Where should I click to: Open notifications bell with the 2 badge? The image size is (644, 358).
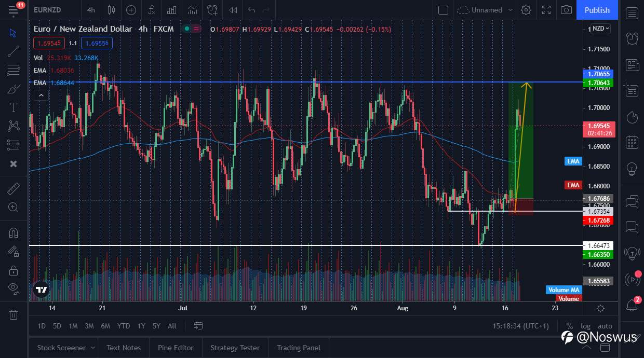pyautogui.click(x=632, y=305)
